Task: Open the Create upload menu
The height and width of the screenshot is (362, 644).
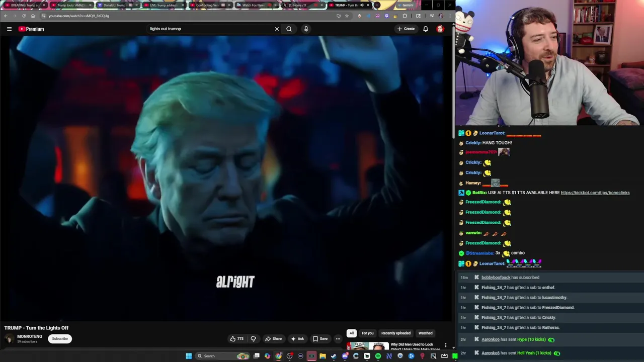Action: tap(406, 29)
